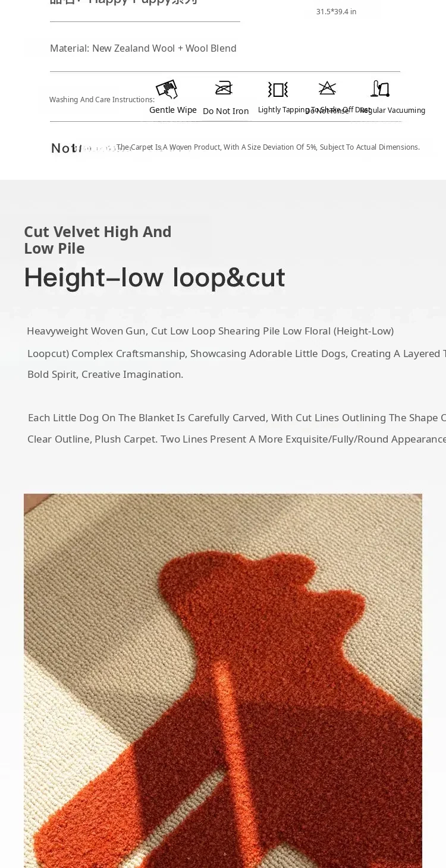Image resolution: width=446 pixels, height=868 pixels.
Task: Click the 'Each Little Dog On The Blanket' paragraph
Action: click(237, 418)
